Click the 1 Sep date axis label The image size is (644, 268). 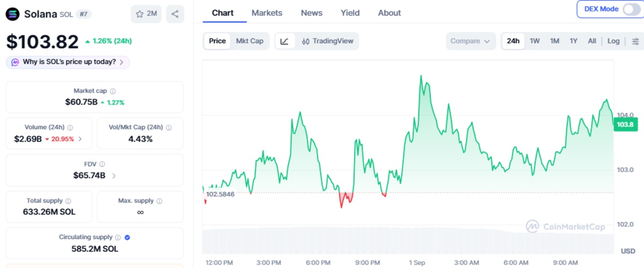click(417, 263)
